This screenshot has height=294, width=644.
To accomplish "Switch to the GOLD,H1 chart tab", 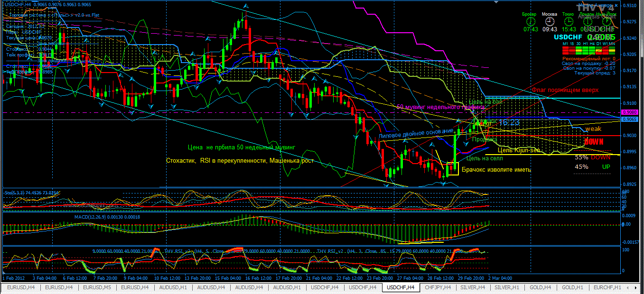I will 572,288.
